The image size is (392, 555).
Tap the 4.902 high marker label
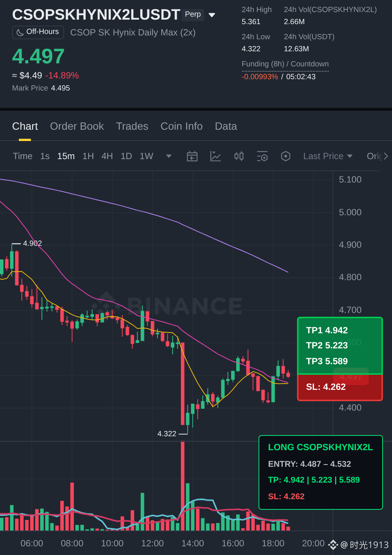[x=32, y=243]
